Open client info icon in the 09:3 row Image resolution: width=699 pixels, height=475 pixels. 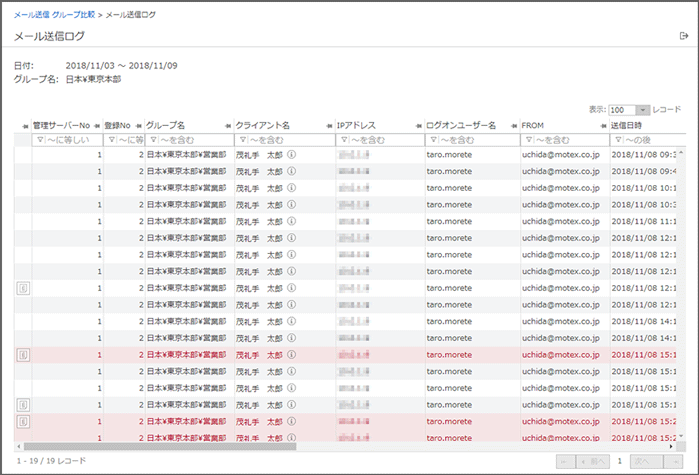[292, 155]
